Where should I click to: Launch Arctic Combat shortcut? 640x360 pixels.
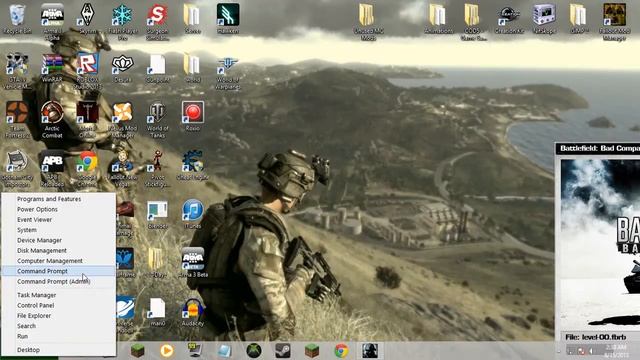[x=52, y=119]
